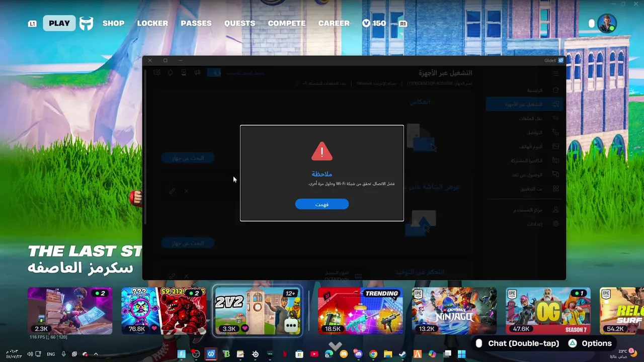Image resolution: width=644 pixels, height=362 pixels.
Task: Click the link icon in the upper device row
Action: [172, 191]
